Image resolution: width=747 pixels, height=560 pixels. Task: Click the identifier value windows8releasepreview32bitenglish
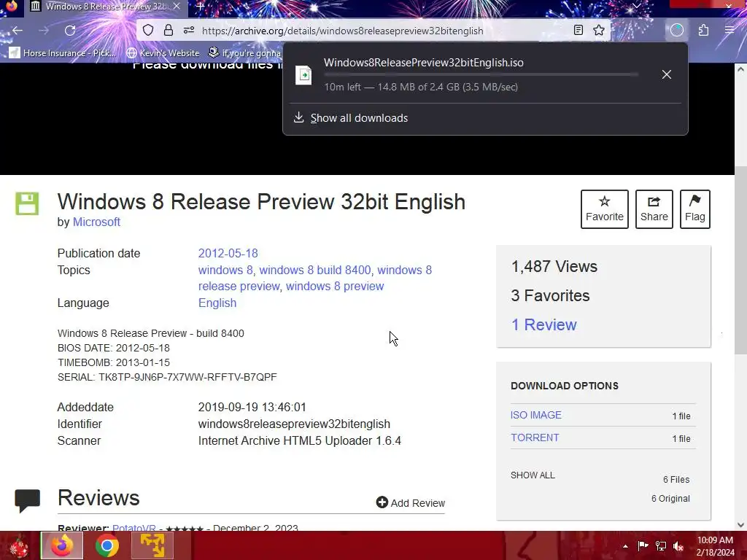[294, 424]
